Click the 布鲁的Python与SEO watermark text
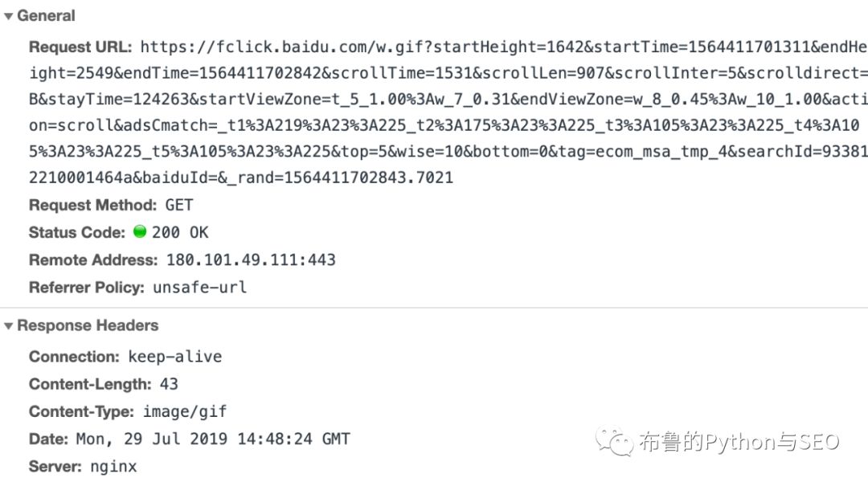Viewport: 868px width, 482px height. click(739, 442)
